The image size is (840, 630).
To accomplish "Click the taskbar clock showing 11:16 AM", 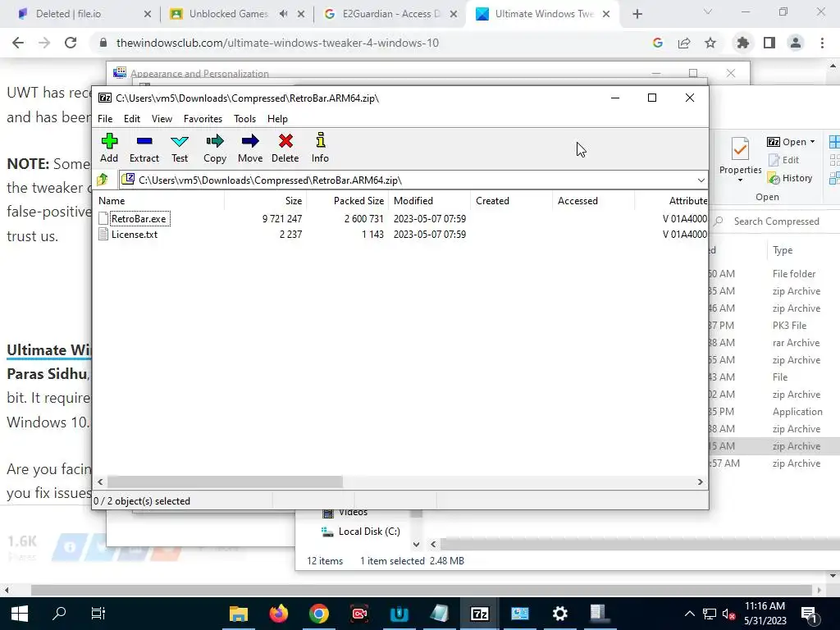I will coord(765,614).
